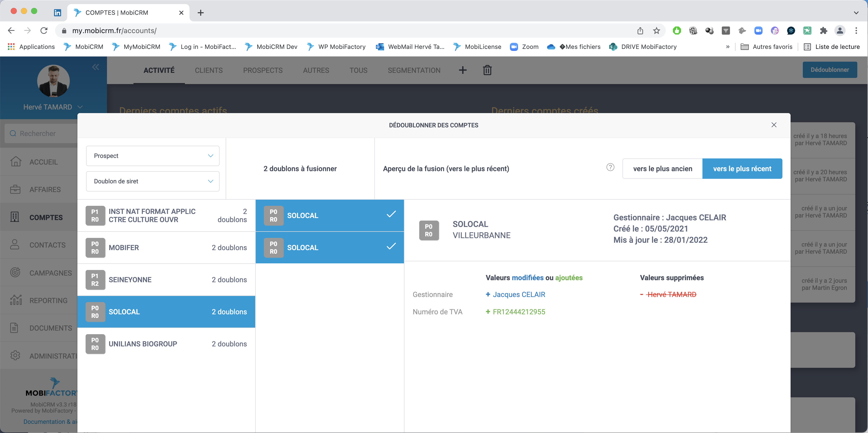
Task: Click the help question mark icon
Action: [610, 168]
